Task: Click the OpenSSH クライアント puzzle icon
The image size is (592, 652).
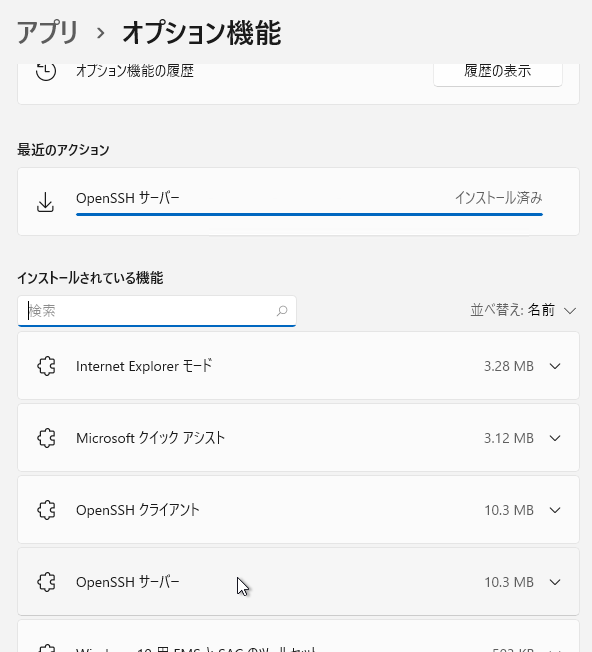Action: [x=46, y=510]
